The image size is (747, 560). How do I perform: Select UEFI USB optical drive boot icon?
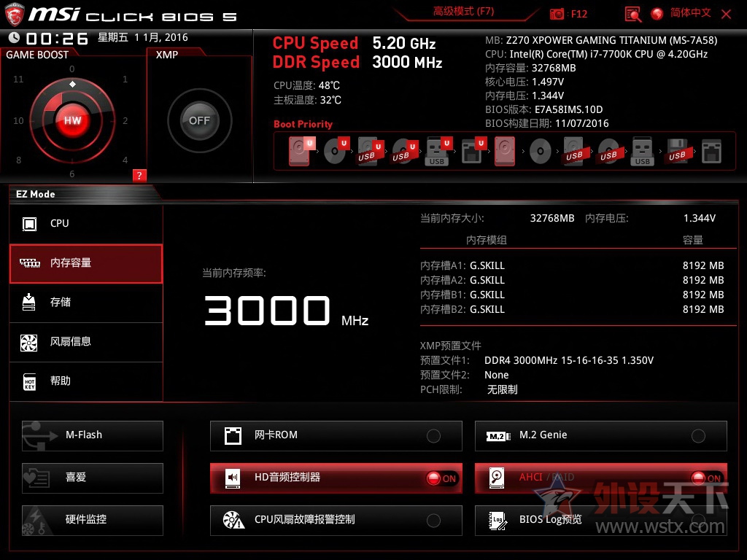coord(404,151)
